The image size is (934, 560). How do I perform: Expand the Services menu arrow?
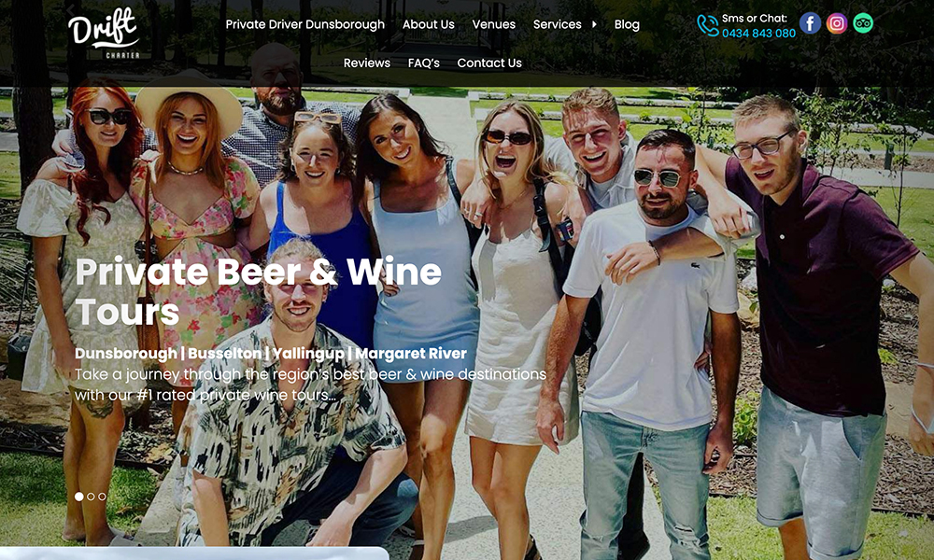(594, 24)
